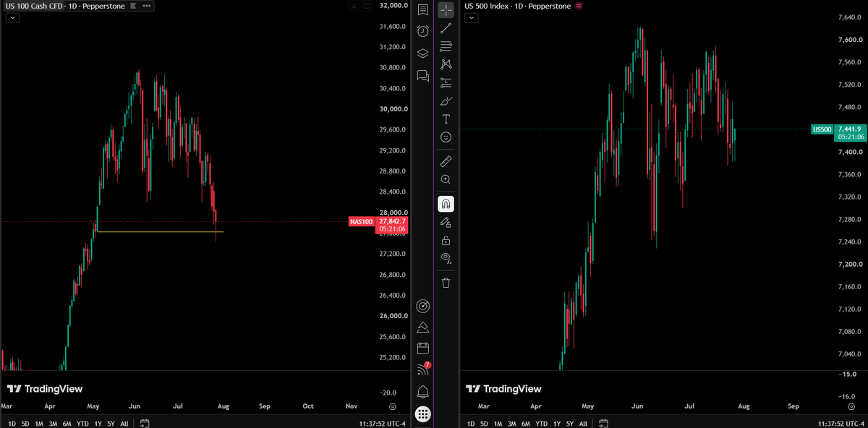Screen dimensions: 868x428
Task: Set 1D range on US 500 chart
Action: click(471, 423)
